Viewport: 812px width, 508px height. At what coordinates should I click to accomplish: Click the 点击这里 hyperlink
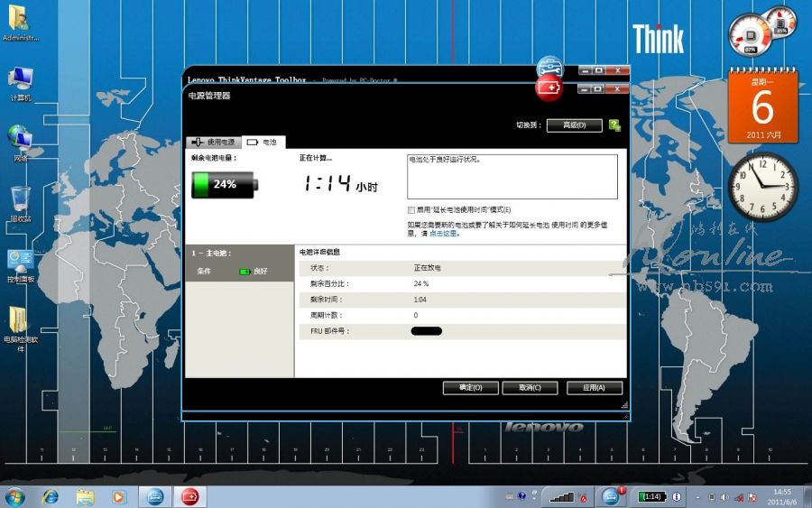click(x=444, y=234)
